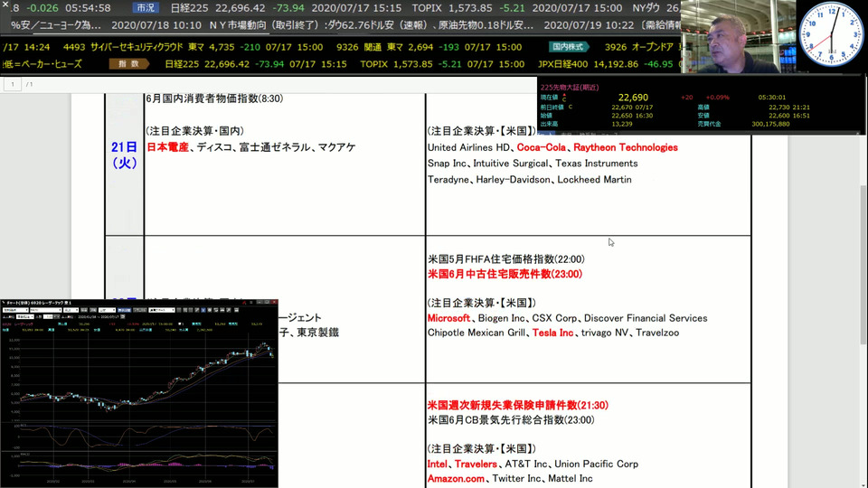Image resolution: width=868 pixels, height=488 pixels.
Task: Click the page number field showing 1
Action: (12, 84)
